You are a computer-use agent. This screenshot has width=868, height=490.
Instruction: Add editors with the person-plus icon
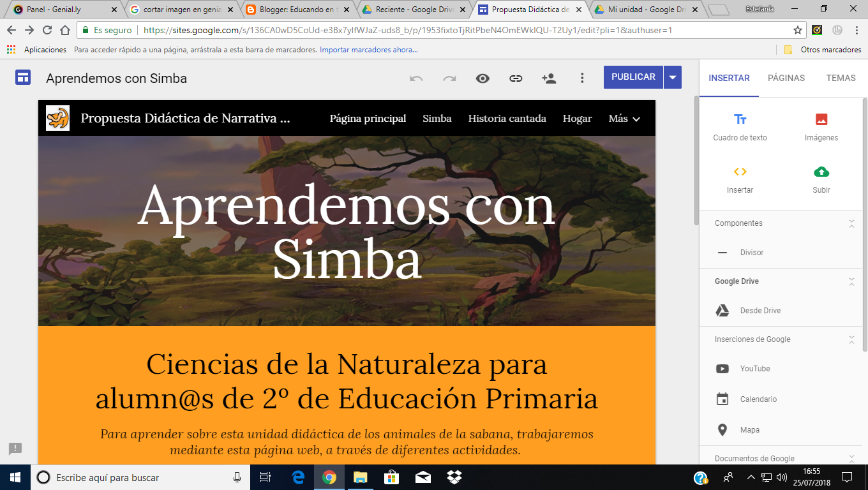coord(549,78)
